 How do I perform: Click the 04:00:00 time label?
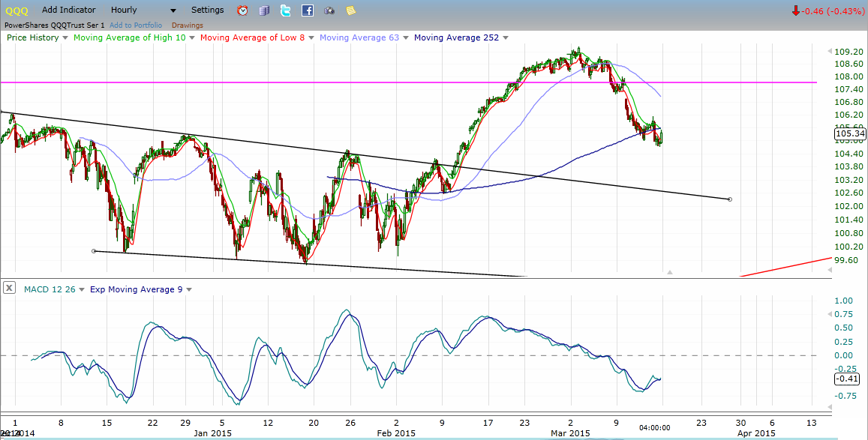pyautogui.click(x=655, y=427)
